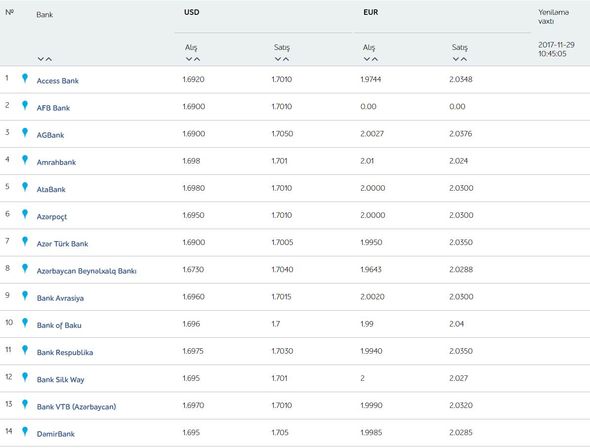Select Bank Avrasiya USD sell rate 1.7015
The width and height of the screenshot is (590, 448).
(x=281, y=297)
